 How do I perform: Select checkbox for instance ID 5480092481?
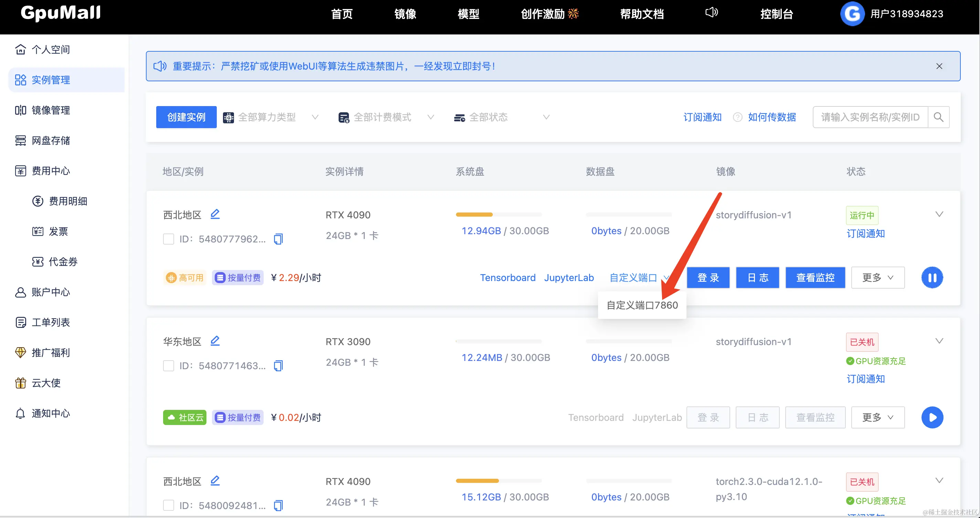pyautogui.click(x=169, y=506)
